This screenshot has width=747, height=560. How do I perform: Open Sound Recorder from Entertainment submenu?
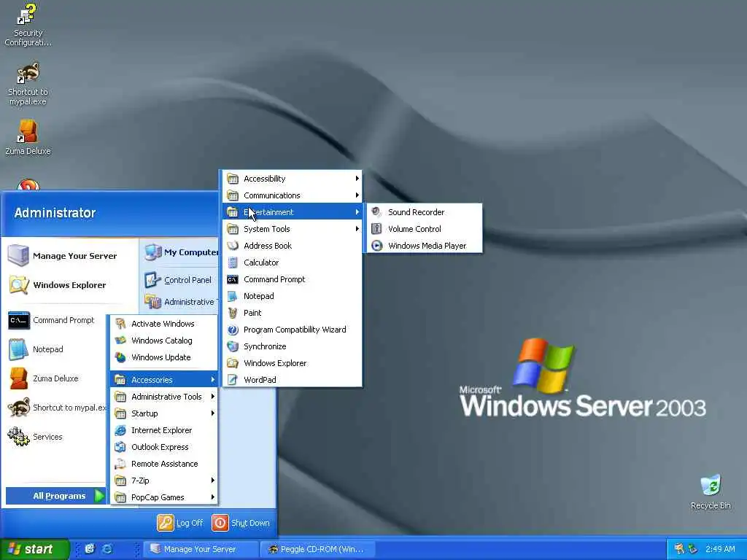click(x=425, y=212)
